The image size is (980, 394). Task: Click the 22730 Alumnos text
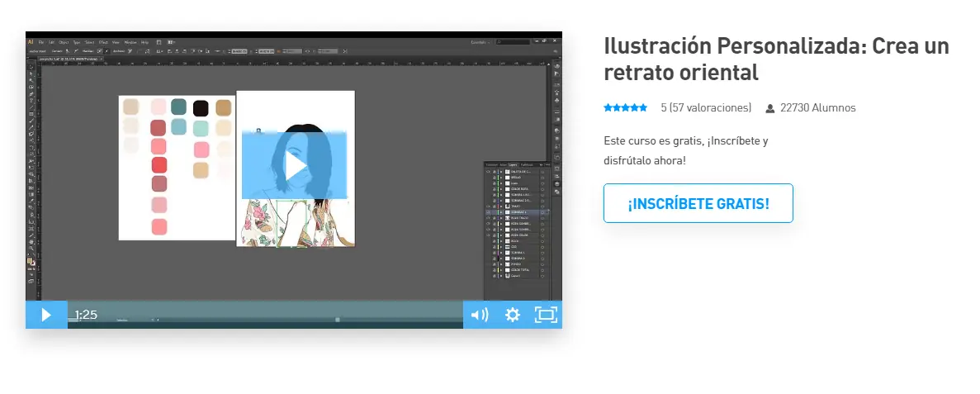click(818, 107)
